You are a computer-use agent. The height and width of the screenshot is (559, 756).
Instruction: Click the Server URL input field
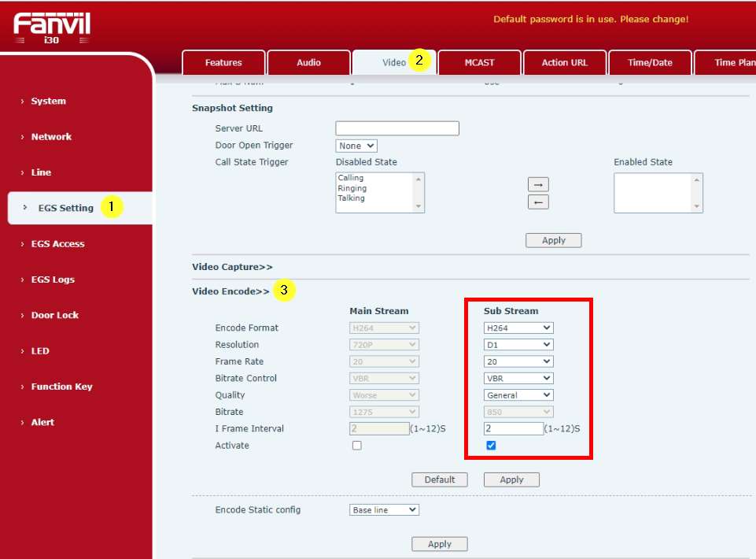coord(397,128)
